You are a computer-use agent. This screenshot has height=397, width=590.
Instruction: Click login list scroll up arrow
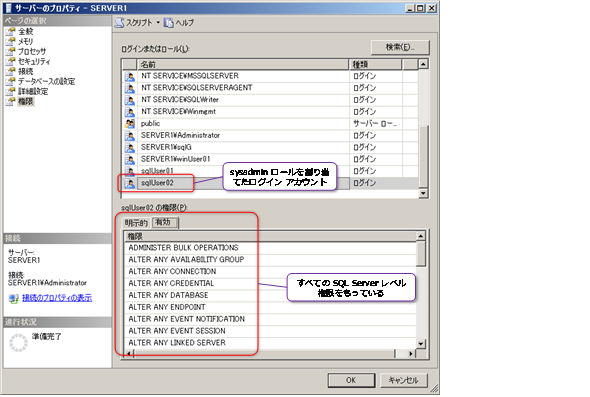pyautogui.click(x=423, y=64)
